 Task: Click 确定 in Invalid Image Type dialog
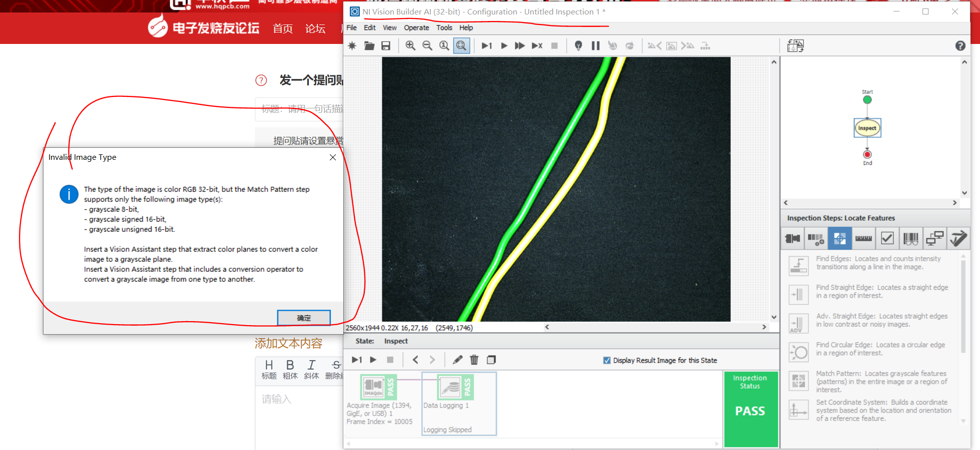(x=304, y=318)
